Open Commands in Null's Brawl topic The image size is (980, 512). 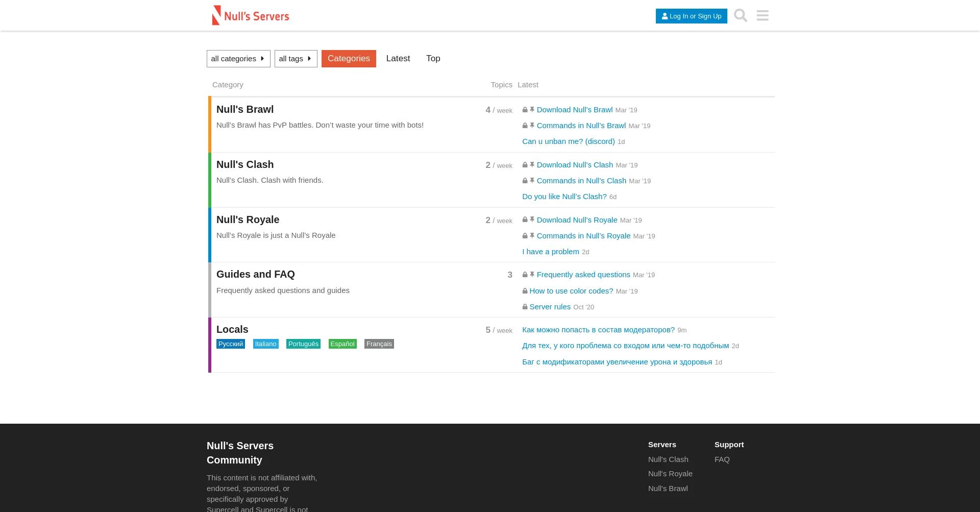tap(581, 126)
